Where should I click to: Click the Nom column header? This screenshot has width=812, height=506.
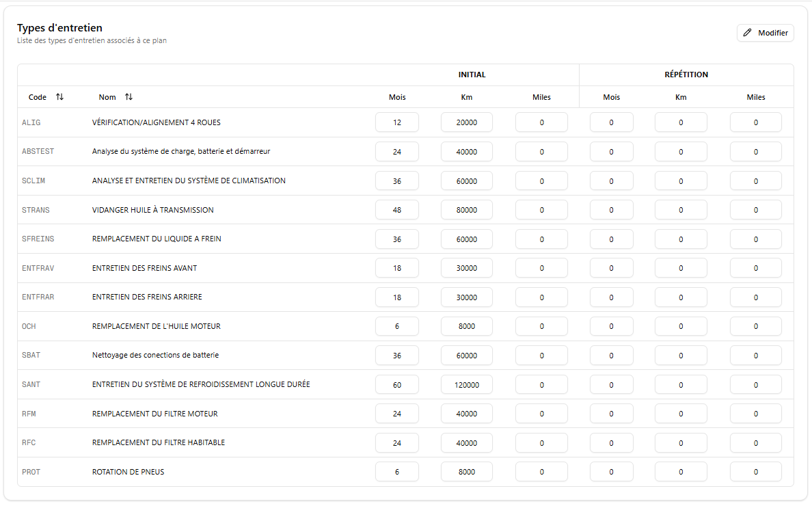107,97
